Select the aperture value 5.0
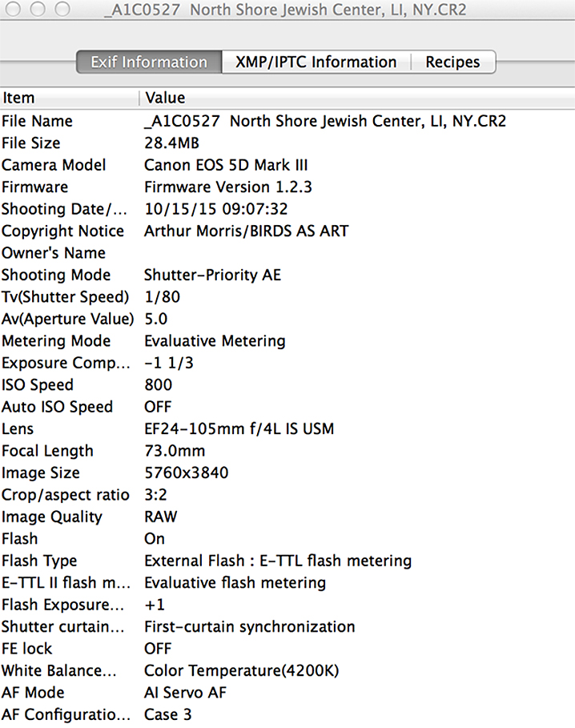Image resolution: width=575 pixels, height=728 pixels. (x=156, y=319)
